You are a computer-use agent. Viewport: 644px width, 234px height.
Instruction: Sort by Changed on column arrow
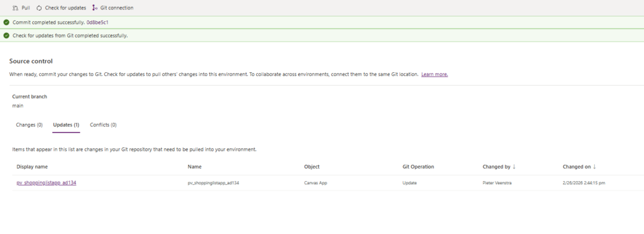[x=594, y=167]
